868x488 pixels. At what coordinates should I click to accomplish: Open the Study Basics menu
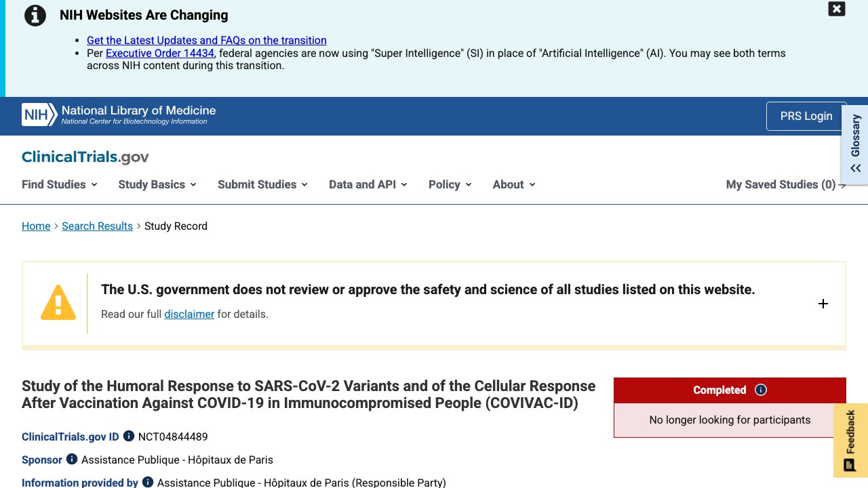pyautogui.click(x=157, y=184)
